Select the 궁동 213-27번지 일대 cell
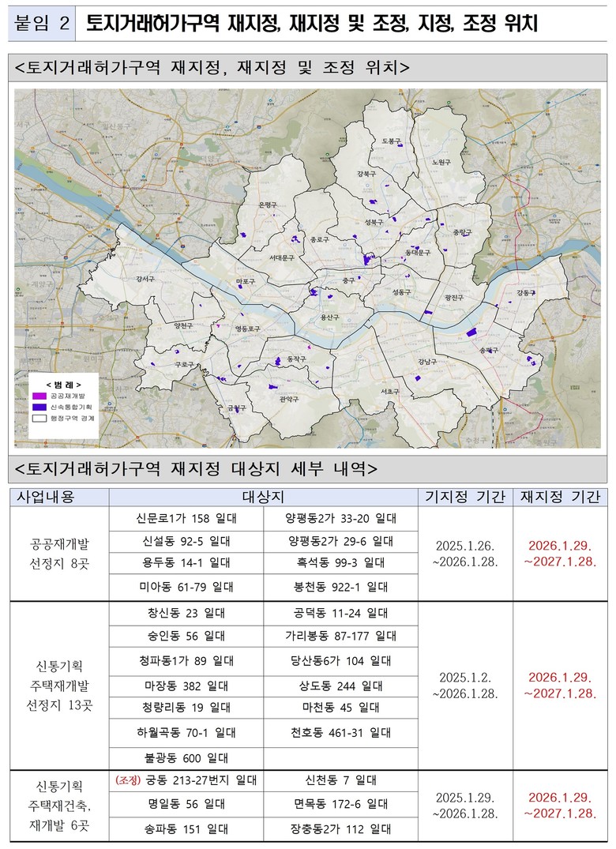This screenshot has width=616, height=849. click(186, 780)
